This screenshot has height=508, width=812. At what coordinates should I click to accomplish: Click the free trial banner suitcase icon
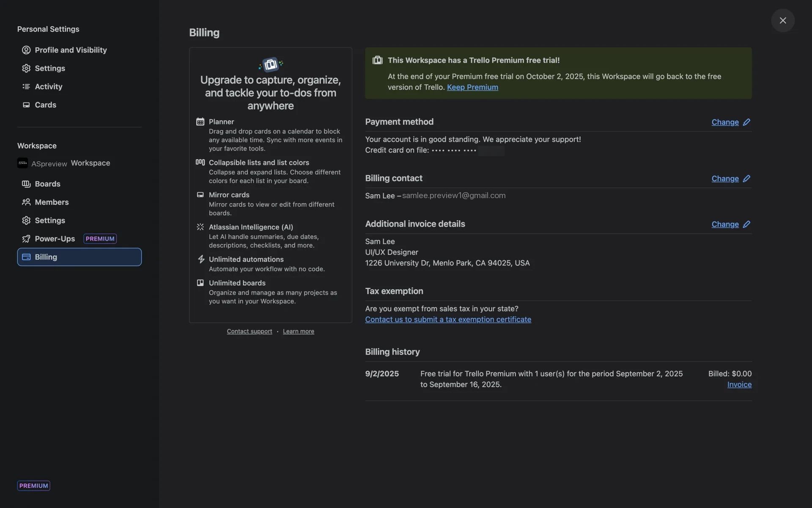[377, 60]
